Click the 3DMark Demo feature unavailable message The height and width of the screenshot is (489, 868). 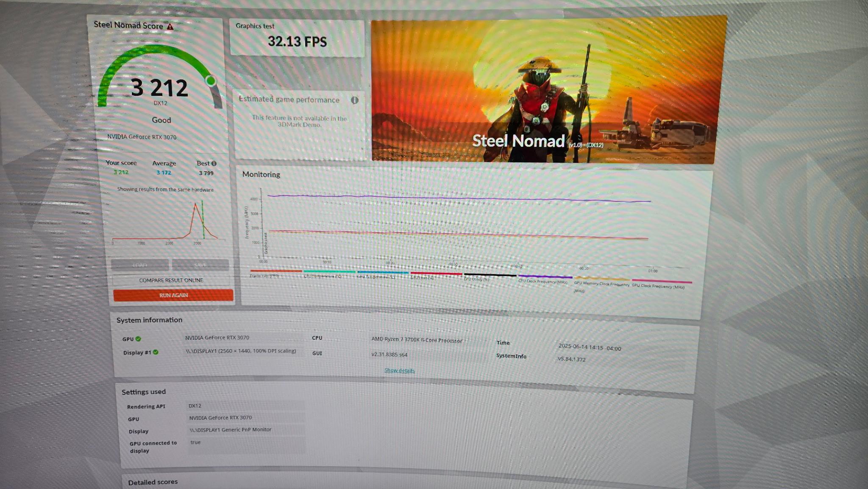coord(299,121)
